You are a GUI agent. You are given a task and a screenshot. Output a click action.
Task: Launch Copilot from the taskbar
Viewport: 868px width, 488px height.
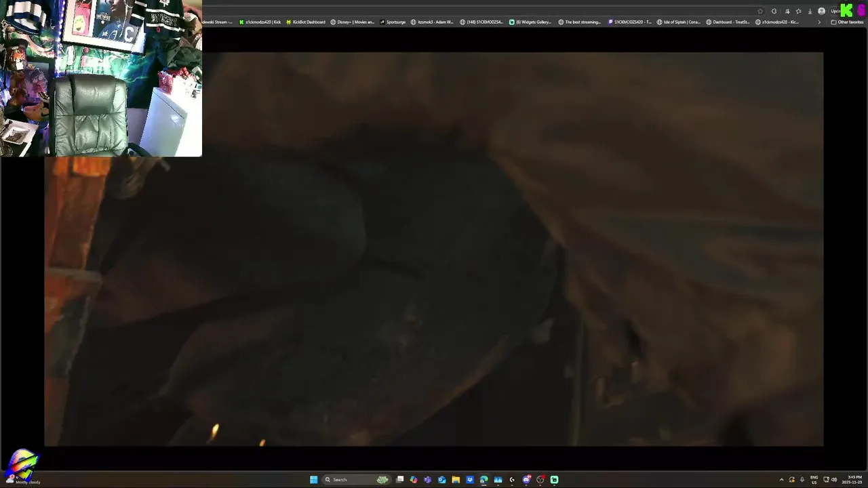coord(414,479)
